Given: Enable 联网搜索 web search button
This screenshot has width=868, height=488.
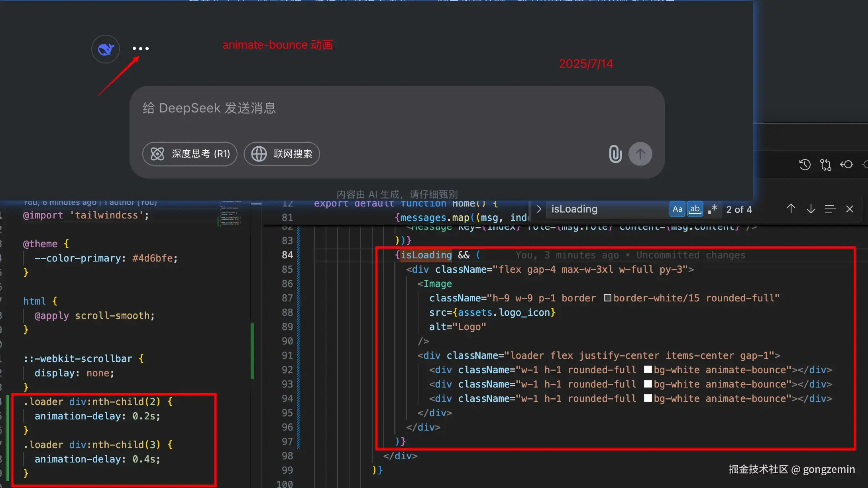Looking at the screenshot, I should click(282, 154).
